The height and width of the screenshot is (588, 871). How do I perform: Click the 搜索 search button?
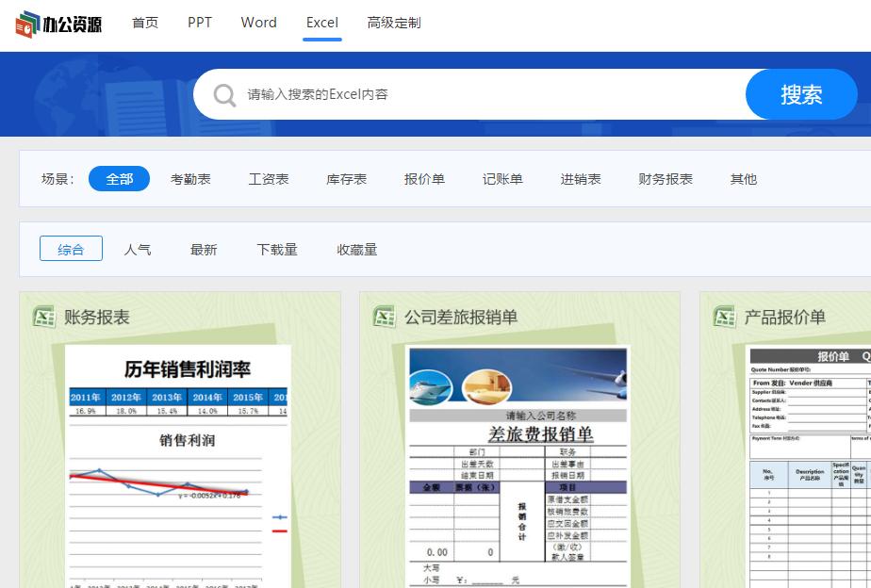click(802, 94)
